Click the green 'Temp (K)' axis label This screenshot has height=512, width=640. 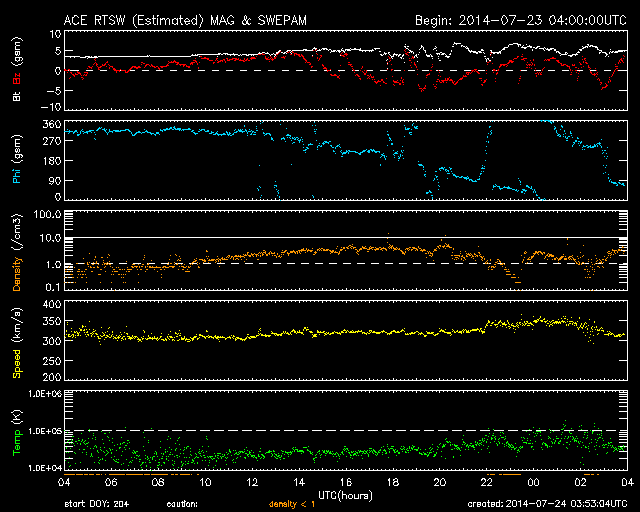[17, 433]
